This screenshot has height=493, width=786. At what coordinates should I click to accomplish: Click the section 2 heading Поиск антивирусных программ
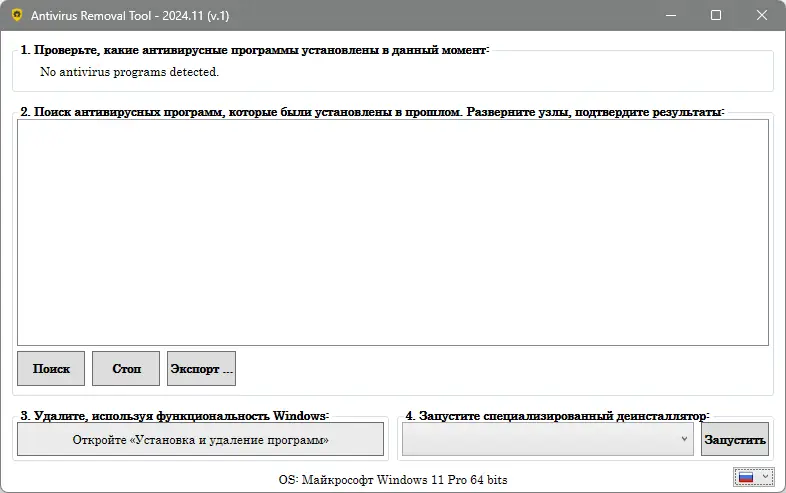(372, 112)
